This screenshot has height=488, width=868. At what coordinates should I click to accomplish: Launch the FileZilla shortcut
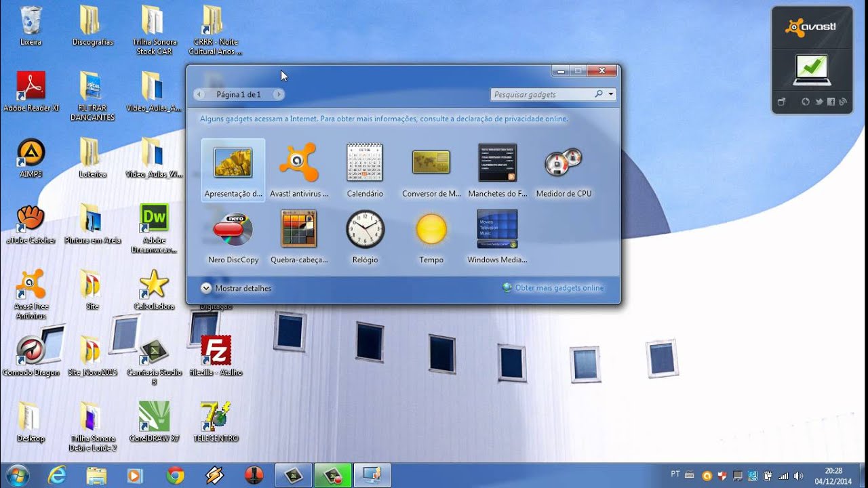(216, 357)
